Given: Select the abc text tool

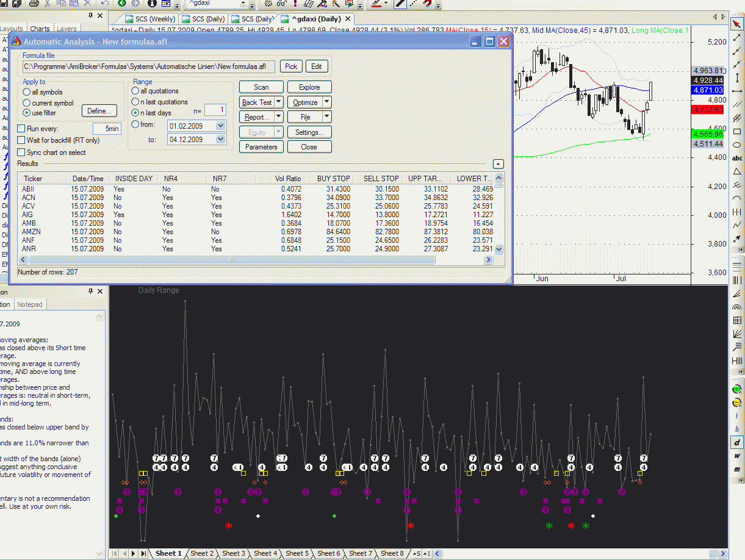Looking at the screenshot, I should click(x=737, y=158).
